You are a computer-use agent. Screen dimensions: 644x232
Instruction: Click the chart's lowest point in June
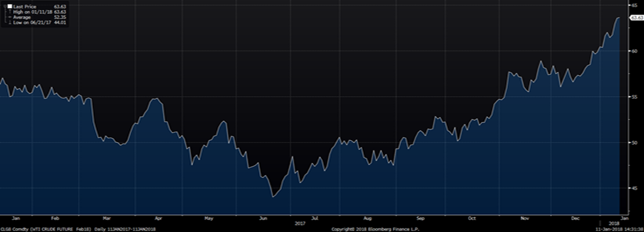pos(273,197)
